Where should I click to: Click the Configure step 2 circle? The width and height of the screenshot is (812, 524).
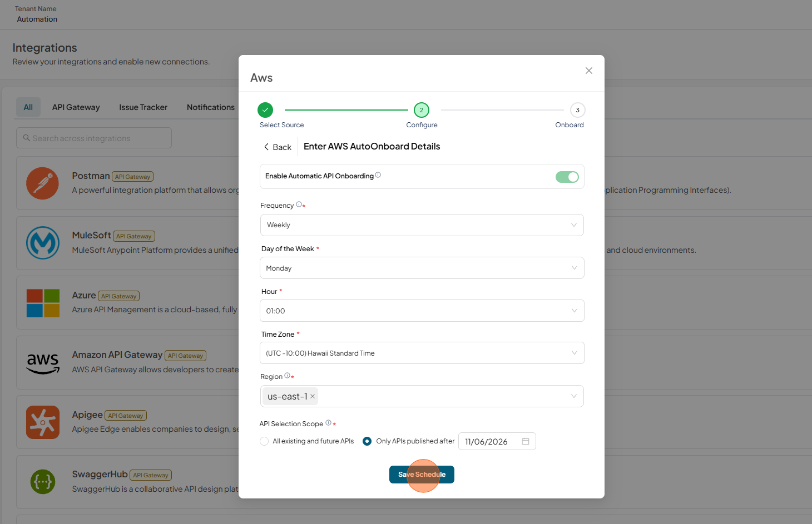pos(422,110)
